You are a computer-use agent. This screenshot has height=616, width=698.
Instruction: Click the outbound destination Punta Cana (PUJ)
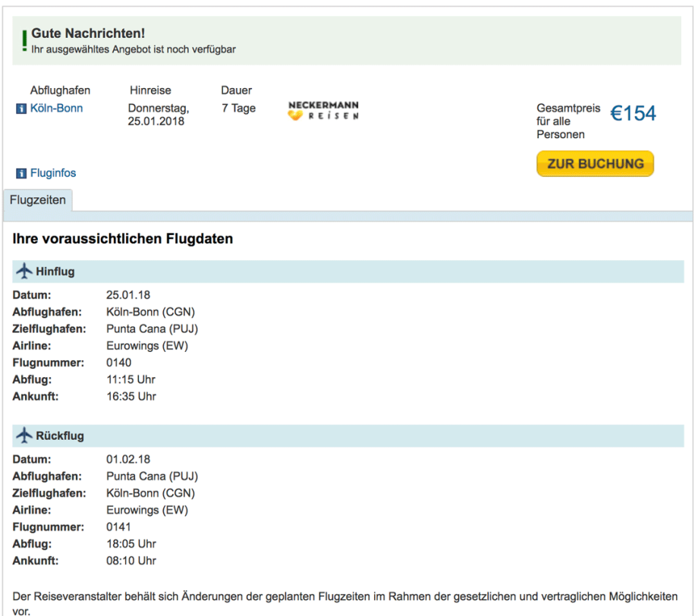click(x=152, y=329)
